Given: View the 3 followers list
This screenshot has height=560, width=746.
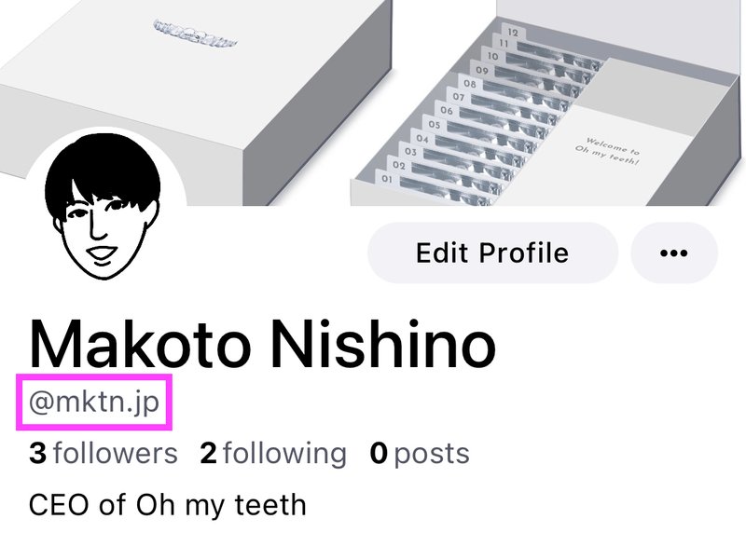Looking at the screenshot, I should 104,453.
